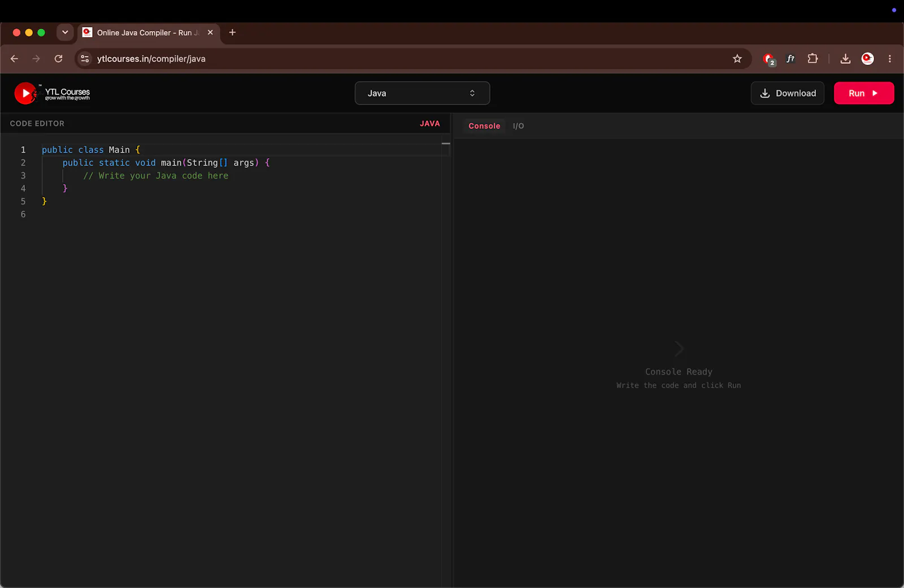The height and width of the screenshot is (588, 904).
Task: Click the CODE EDITOR heading
Action: click(x=37, y=124)
